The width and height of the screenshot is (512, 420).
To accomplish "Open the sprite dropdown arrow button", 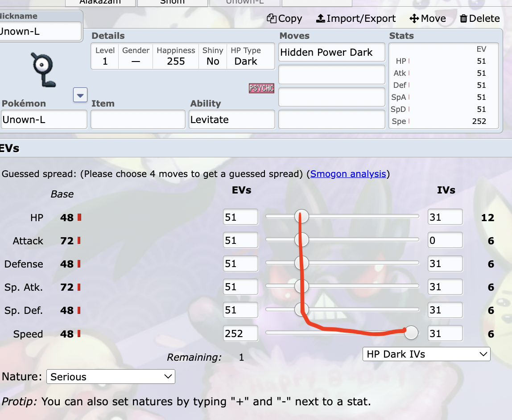I will tap(80, 95).
